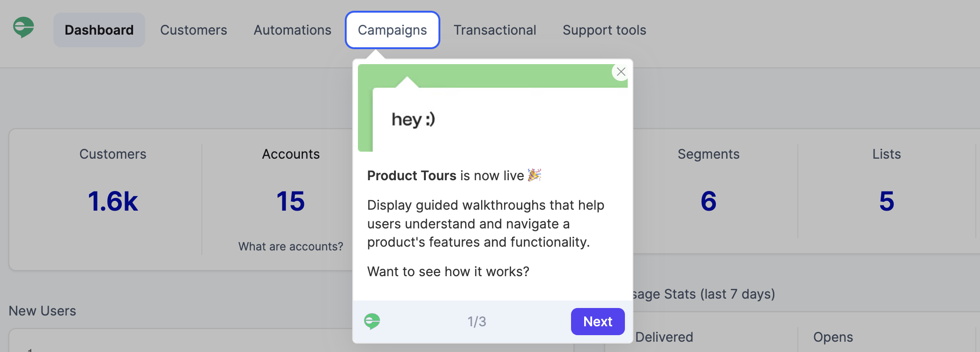Switch to the Customers tab
Screen dimensions: 980x352
point(193,29)
